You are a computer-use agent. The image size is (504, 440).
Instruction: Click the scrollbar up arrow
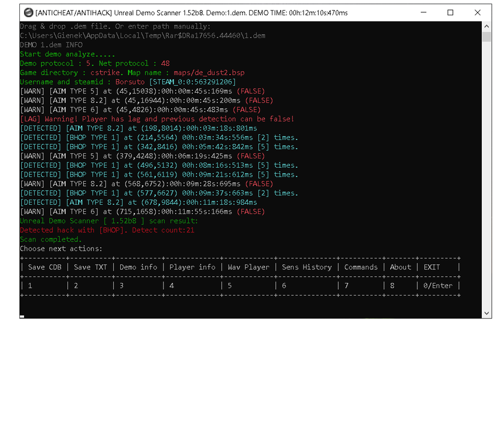486,26
